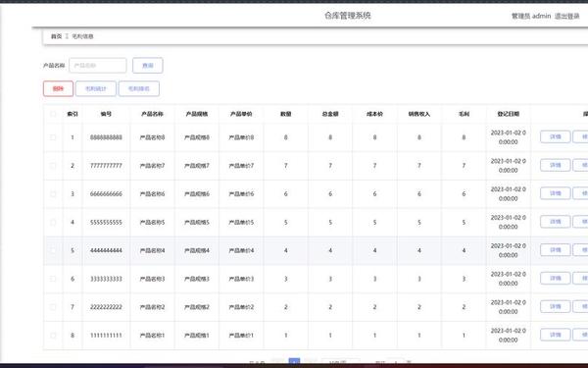This screenshot has width=588, height=368.
Task: Check the checkbox for row 7777777777
Action: click(53, 166)
